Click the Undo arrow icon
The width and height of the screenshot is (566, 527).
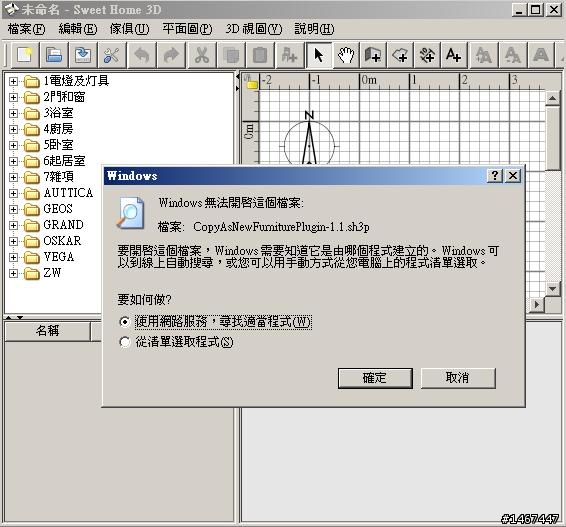coord(142,55)
